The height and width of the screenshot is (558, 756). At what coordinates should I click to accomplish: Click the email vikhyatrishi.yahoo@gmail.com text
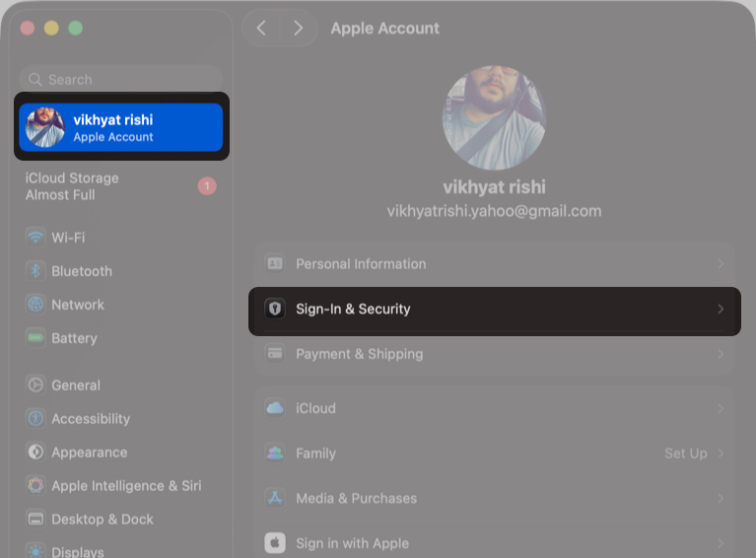click(x=494, y=211)
